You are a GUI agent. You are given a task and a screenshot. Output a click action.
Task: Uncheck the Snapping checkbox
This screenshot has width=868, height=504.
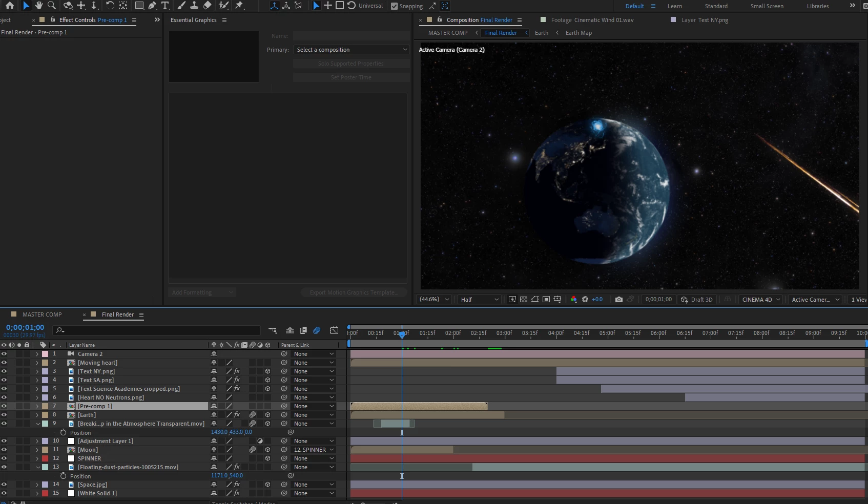pos(394,6)
